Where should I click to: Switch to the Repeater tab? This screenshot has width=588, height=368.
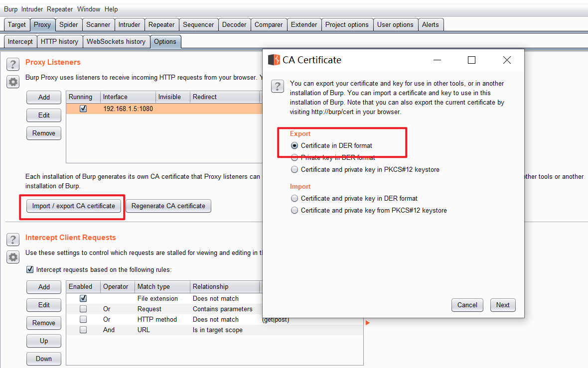[x=161, y=25]
